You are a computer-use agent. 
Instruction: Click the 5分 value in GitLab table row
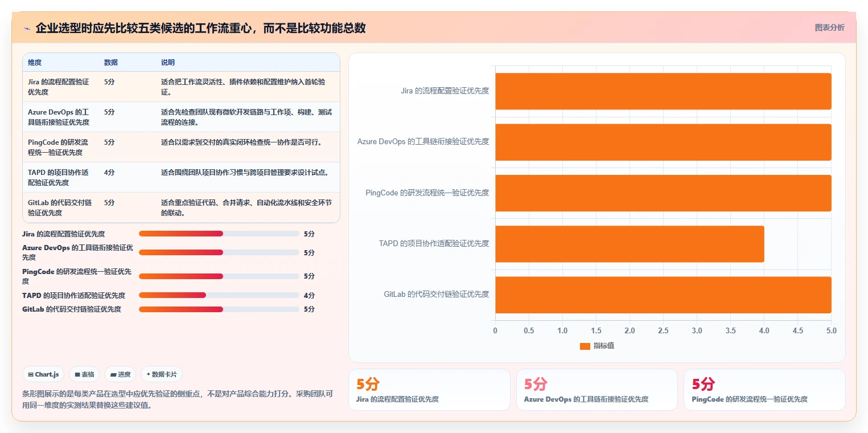coord(109,202)
